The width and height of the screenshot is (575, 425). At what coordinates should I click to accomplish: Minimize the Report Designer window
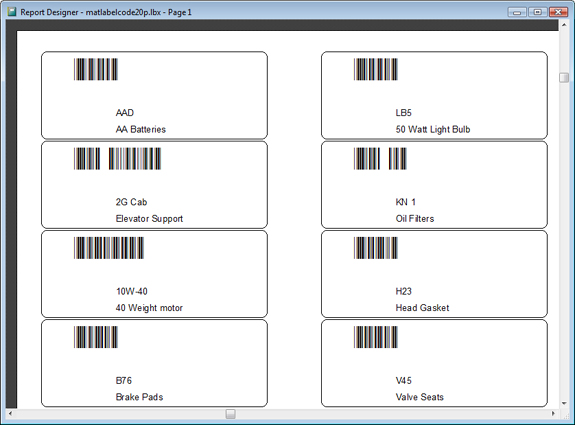(517, 12)
